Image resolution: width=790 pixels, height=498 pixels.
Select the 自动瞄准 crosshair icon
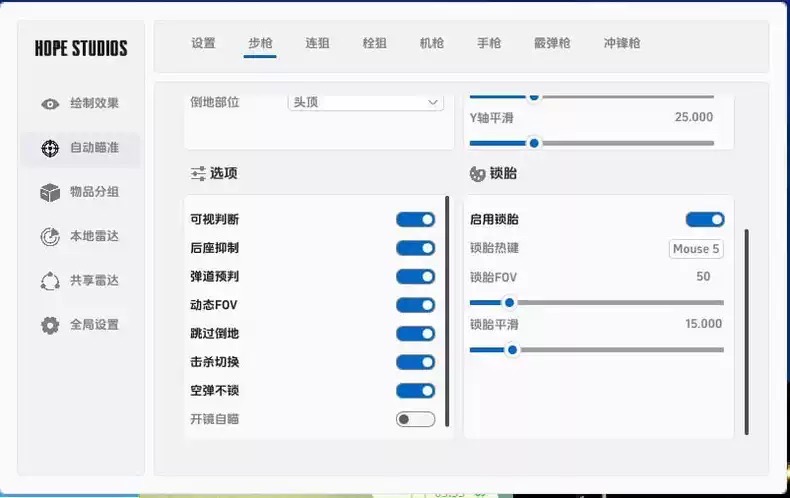coord(50,148)
